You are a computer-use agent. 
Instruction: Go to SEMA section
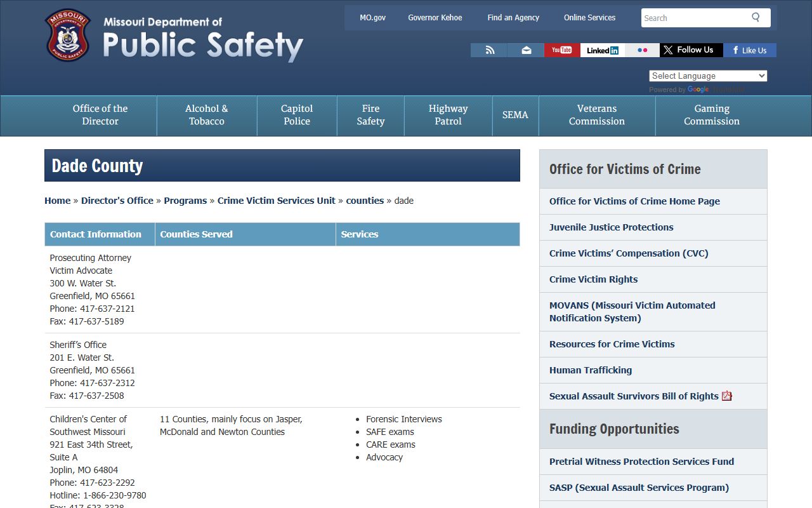tap(515, 115)
